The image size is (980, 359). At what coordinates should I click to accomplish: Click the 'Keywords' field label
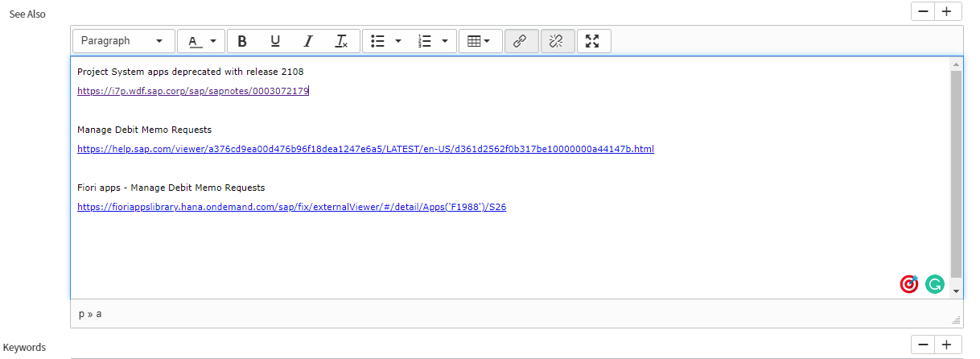(x=25, y=348)
